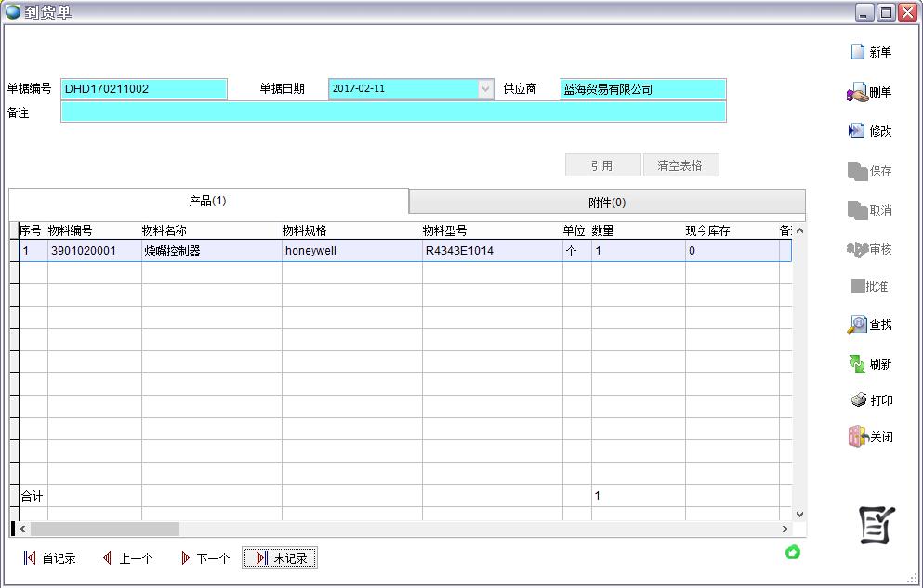Click the 审核 review icon
This screenshot has height=588, width=923.
[869, 248]
